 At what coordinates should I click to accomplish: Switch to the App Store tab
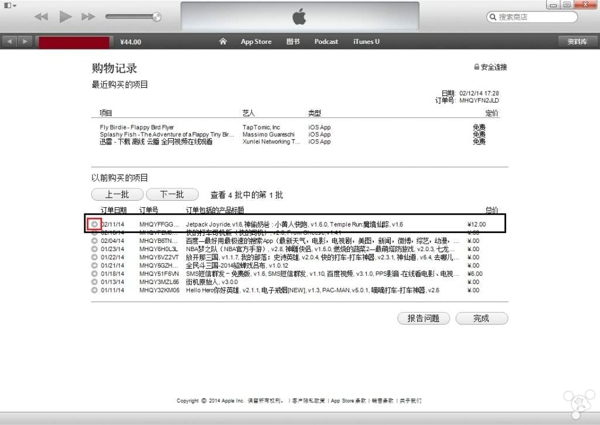(x=256, y=41)
